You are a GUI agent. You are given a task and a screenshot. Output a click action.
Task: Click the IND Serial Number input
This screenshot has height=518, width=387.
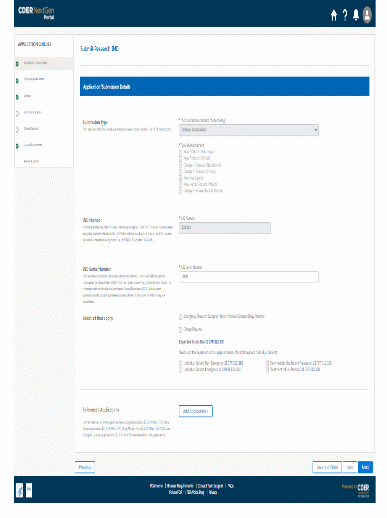point(249,277)
